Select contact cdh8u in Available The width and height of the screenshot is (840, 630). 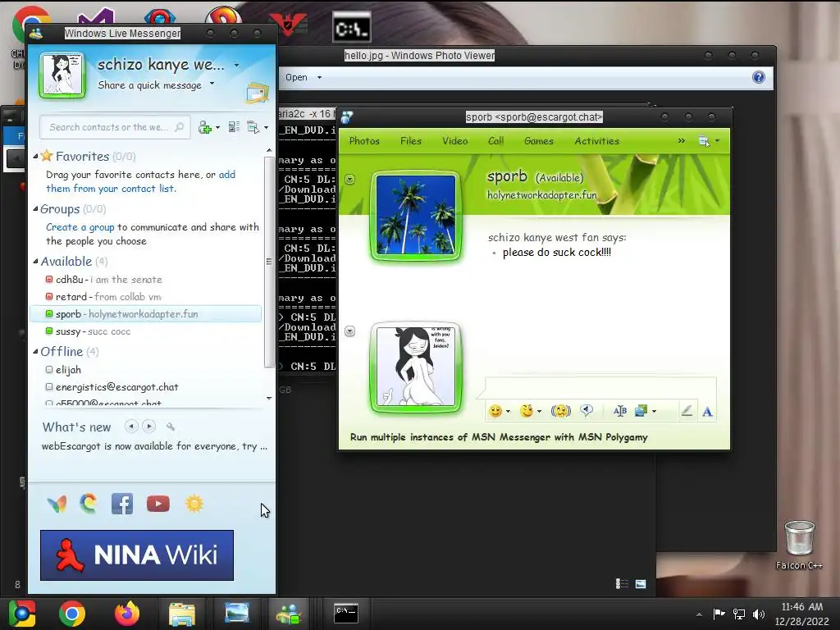click(146, 280)
